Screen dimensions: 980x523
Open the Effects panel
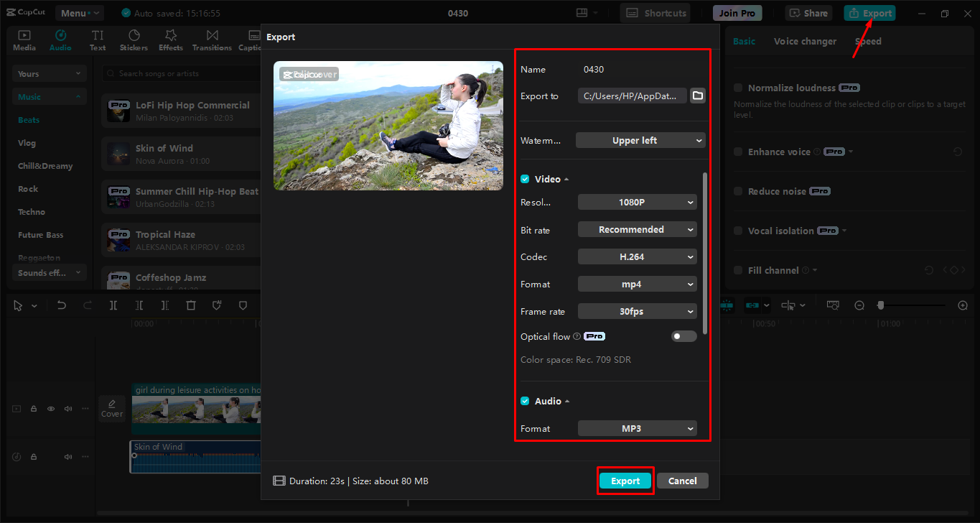pos(170,39)
